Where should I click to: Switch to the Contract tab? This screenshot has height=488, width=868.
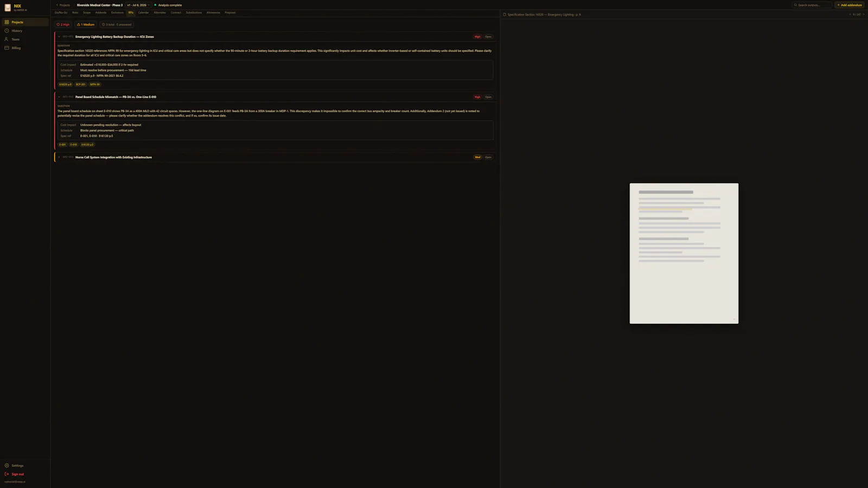[x=176, y=12]
